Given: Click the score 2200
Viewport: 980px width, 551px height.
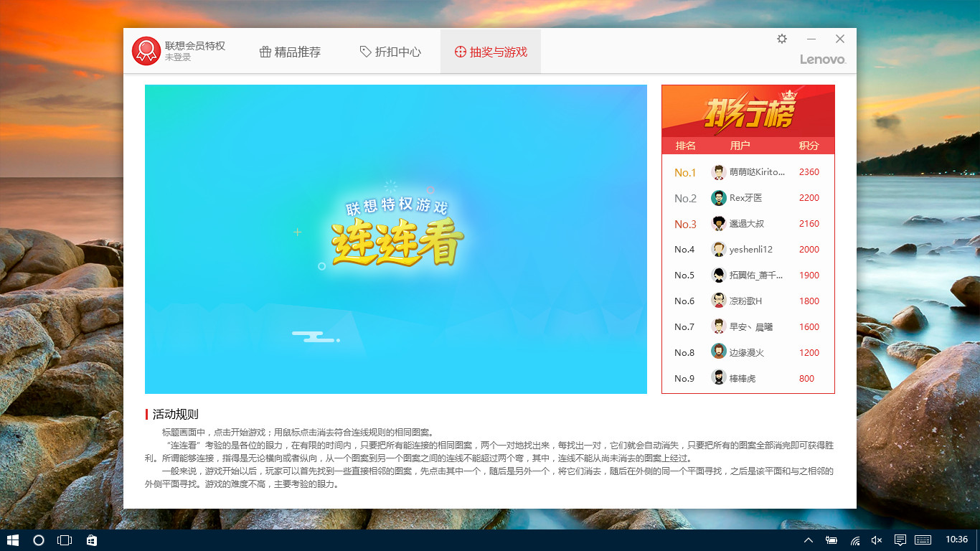Looking at the screenshot, I should (x=809, y=198).
